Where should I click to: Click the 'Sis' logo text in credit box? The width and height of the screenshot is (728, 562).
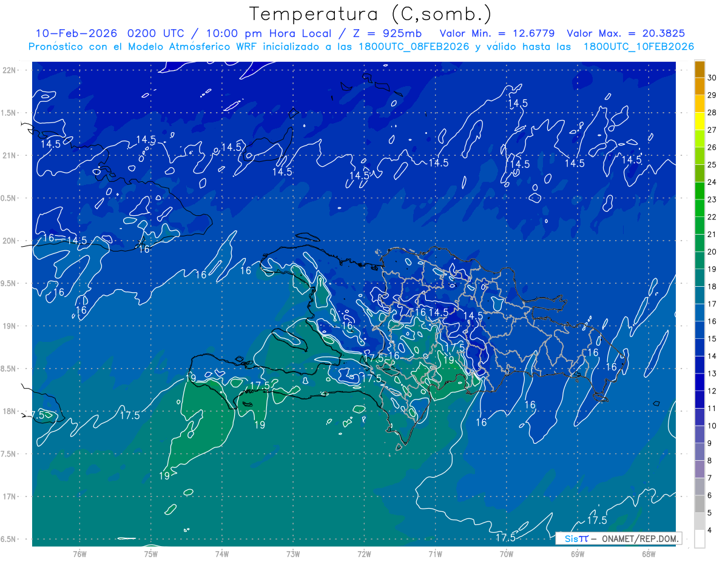(571, 538)
